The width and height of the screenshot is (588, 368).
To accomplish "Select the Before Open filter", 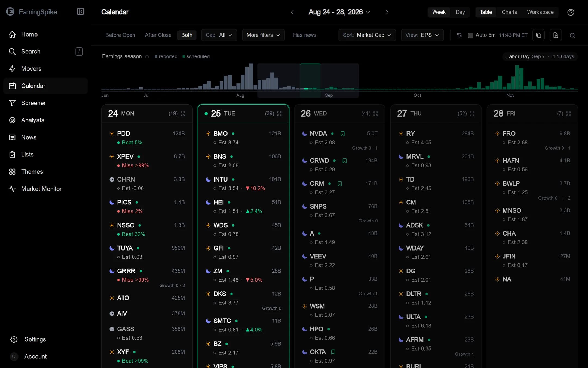I will click(x=120, y=35).
